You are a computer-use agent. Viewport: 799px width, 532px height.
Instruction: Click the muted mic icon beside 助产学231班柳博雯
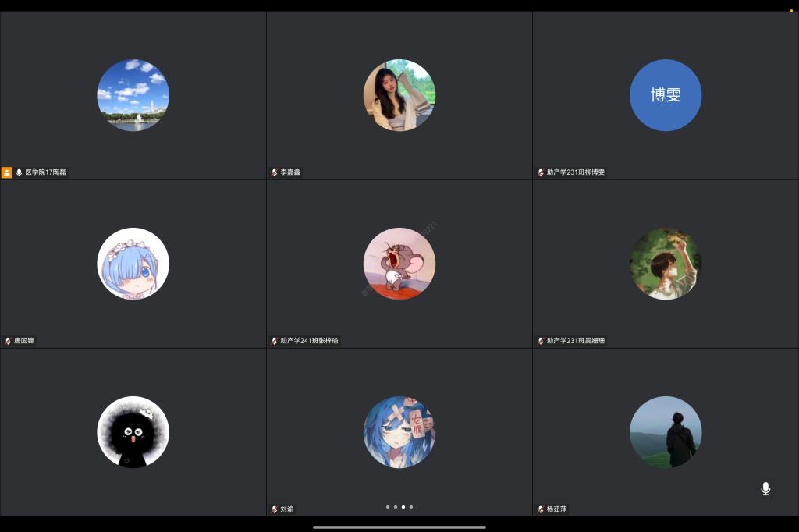coord(541,172)
